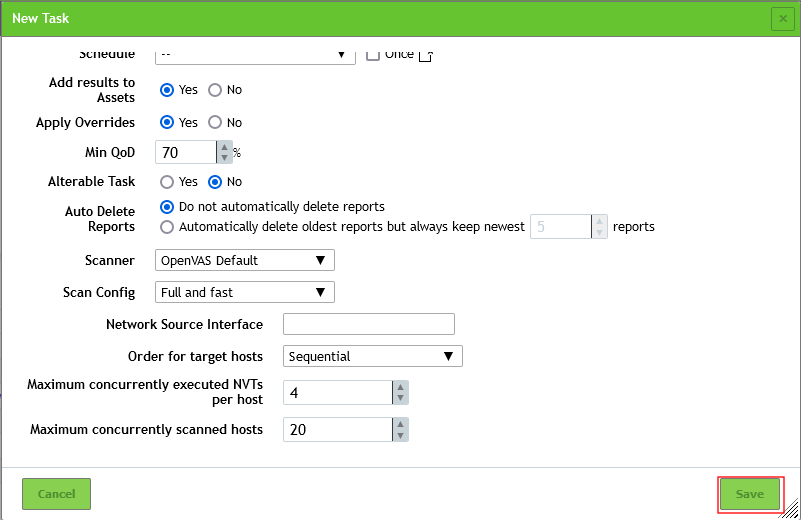The width and height of the screenshot is (801, 520).
Task: Increase the number of newest reports to keep
Action: coord(599,221)
